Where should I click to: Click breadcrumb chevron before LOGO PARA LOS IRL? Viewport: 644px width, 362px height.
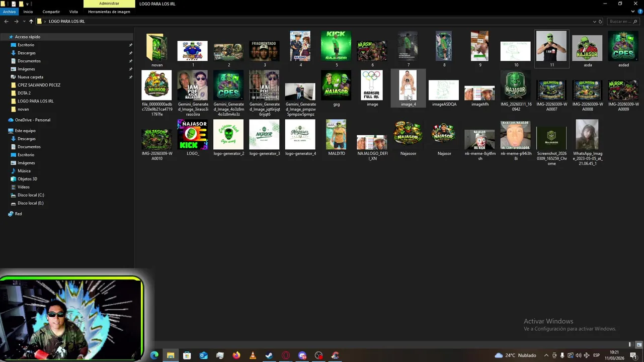[45, 22]
